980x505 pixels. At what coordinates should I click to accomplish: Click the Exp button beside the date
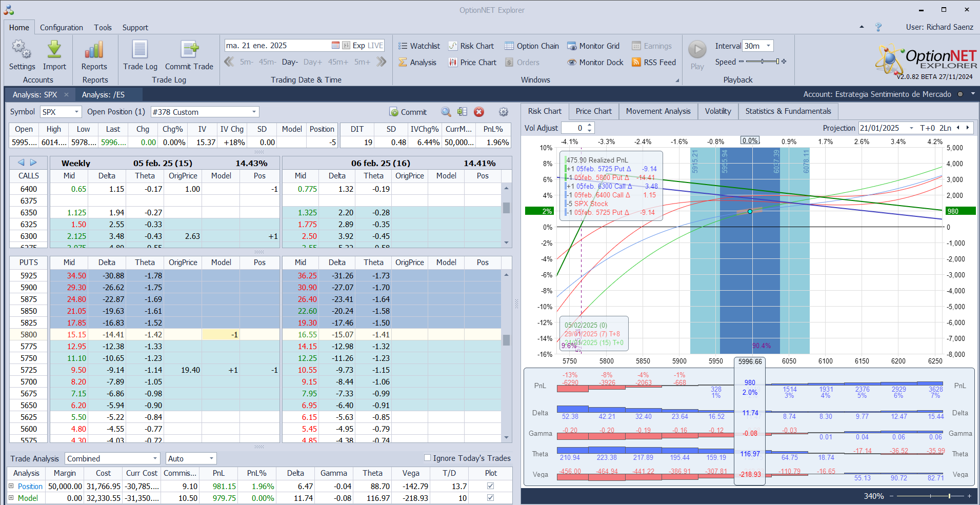pos(358,46)
